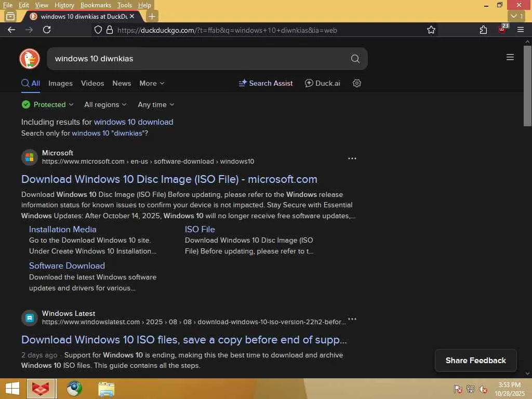Expand the All regions dropdown
The image size is (532, 399).
(x=105, y=104)
